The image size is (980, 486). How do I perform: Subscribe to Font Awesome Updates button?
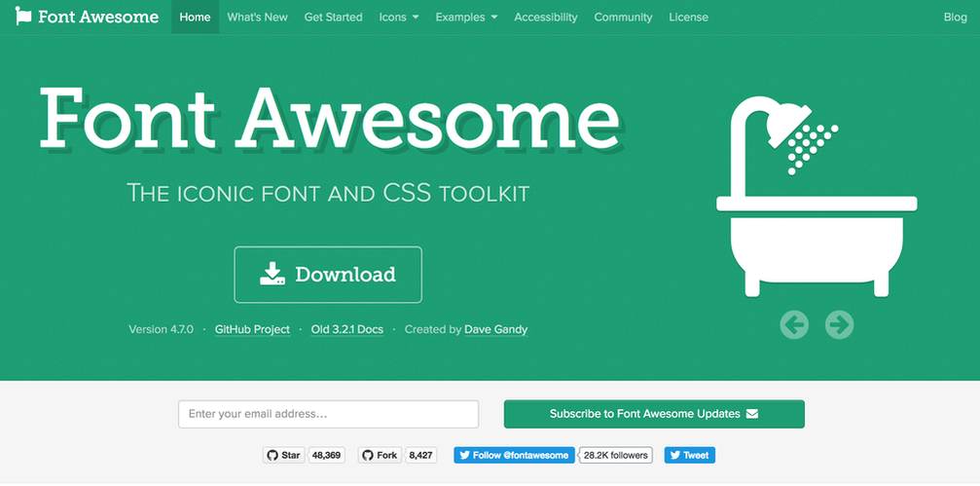click(654, 414)
